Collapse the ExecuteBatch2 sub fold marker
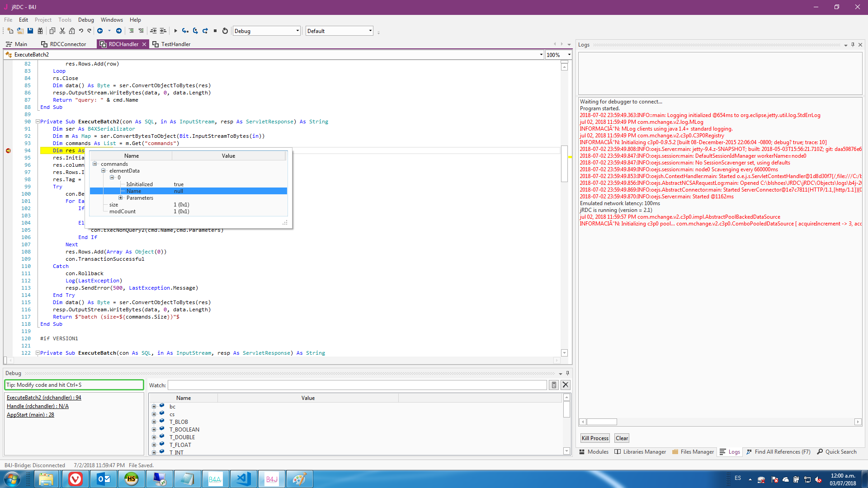 [x=38, y=122]
